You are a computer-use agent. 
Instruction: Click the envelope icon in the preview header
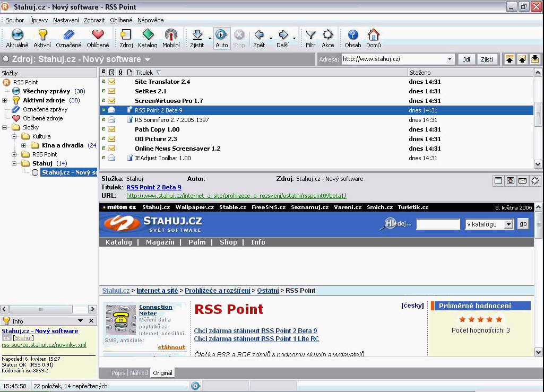[522, 181]
